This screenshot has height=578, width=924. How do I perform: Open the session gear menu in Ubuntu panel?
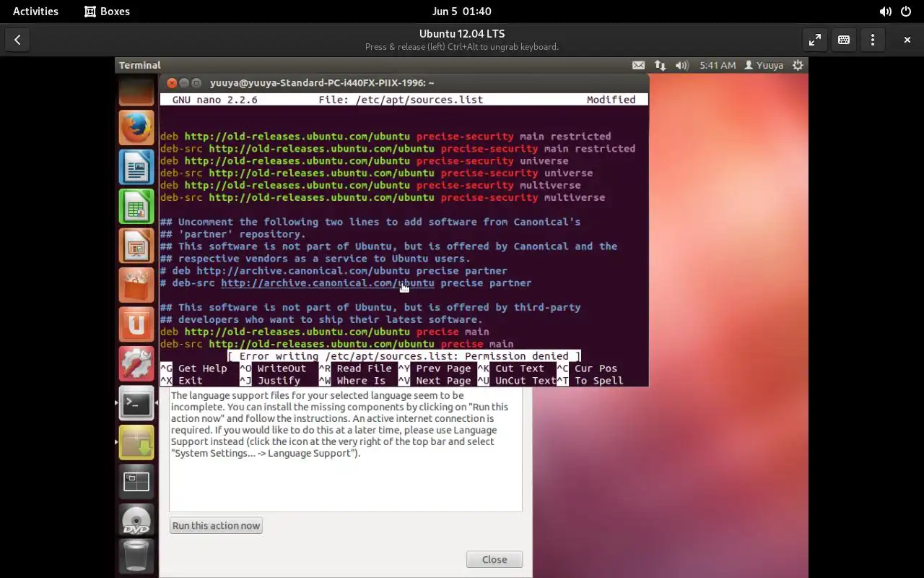[798, 65]
